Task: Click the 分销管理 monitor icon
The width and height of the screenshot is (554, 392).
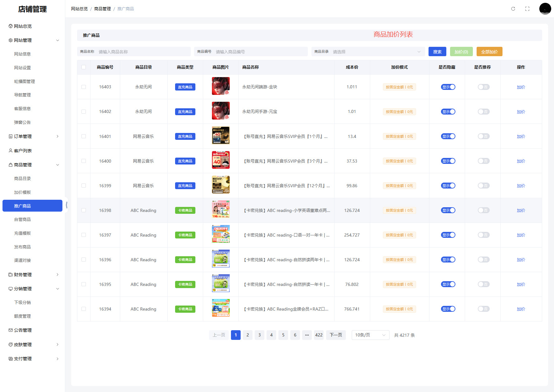Action: pos(11,289)
